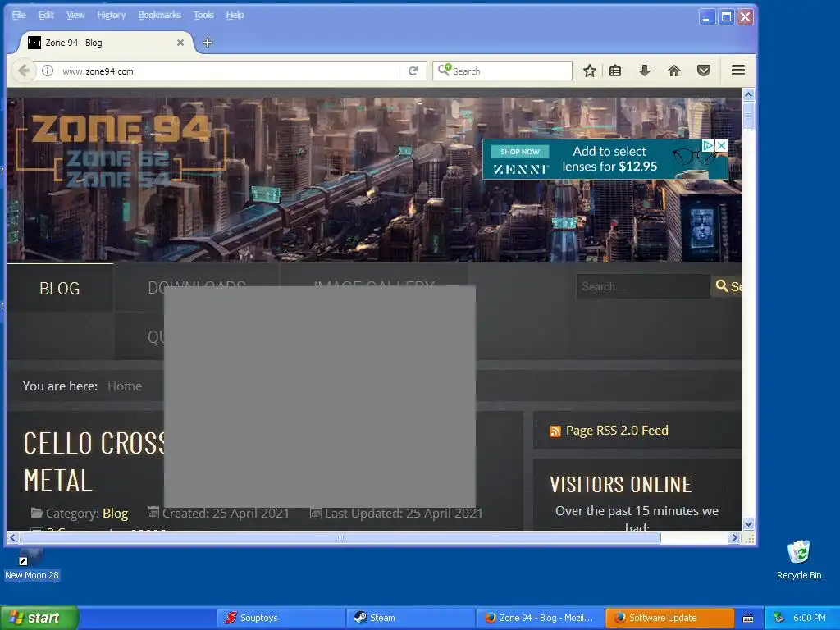
Task: Click the horizontal scrollbar thumb
Action: coord(340,537)
